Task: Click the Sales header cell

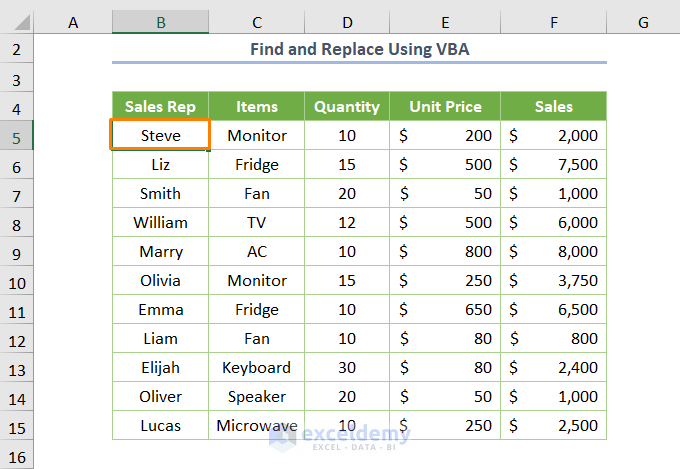Action: (553, 106)
